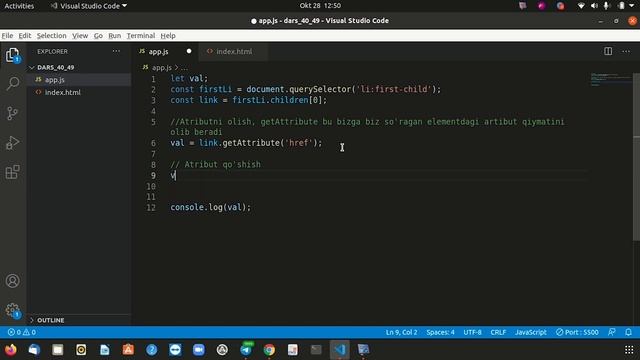The height and width of the screenshot is (360, 640).
Task: Select app.js in the file tree
Action: tap(55, 80)
